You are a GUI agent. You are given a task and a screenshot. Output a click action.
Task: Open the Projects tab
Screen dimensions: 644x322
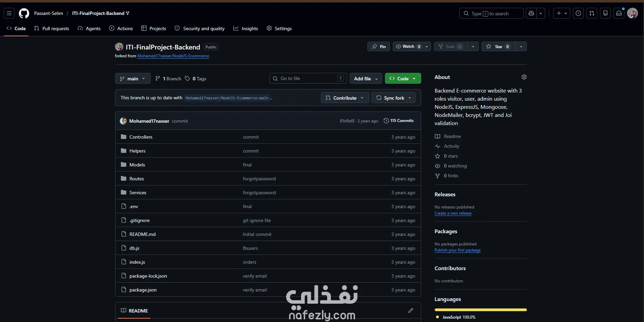coord(154,28)
